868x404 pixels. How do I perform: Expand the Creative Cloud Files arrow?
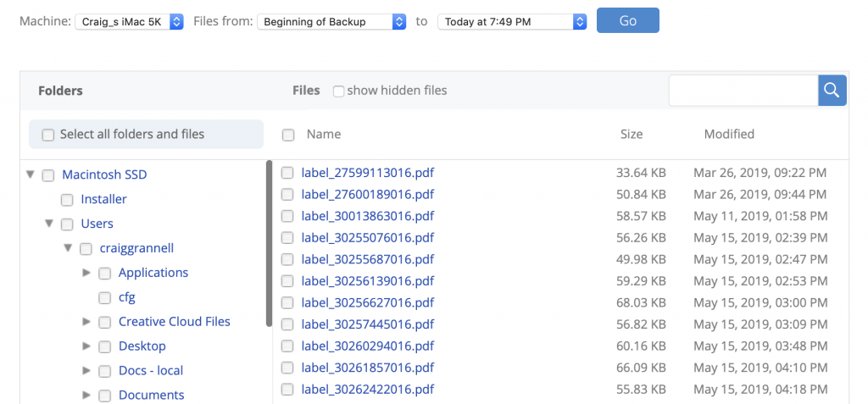click(x=86, y=321)
